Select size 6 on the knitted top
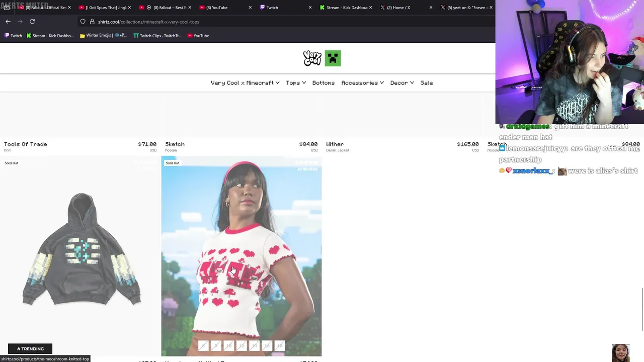Image resolution: width=644 pixels, height=362 pixels. point(203,345)
